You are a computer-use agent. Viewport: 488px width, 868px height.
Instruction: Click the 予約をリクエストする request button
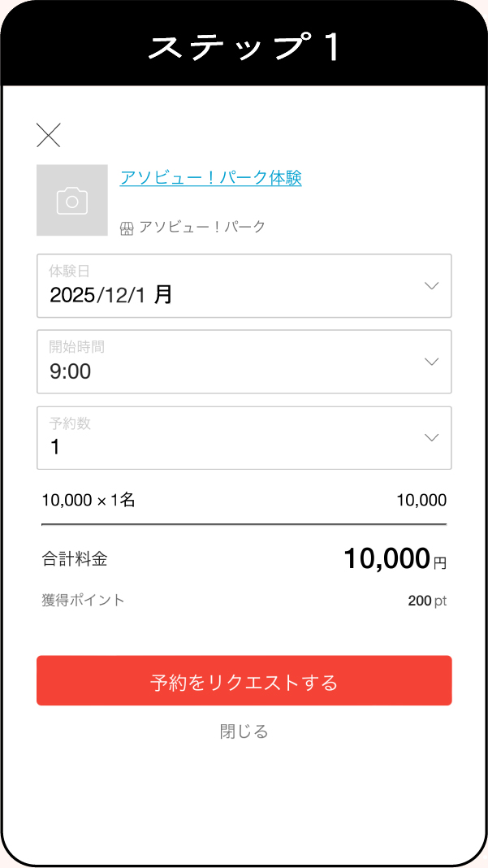(x=244, y=680)
